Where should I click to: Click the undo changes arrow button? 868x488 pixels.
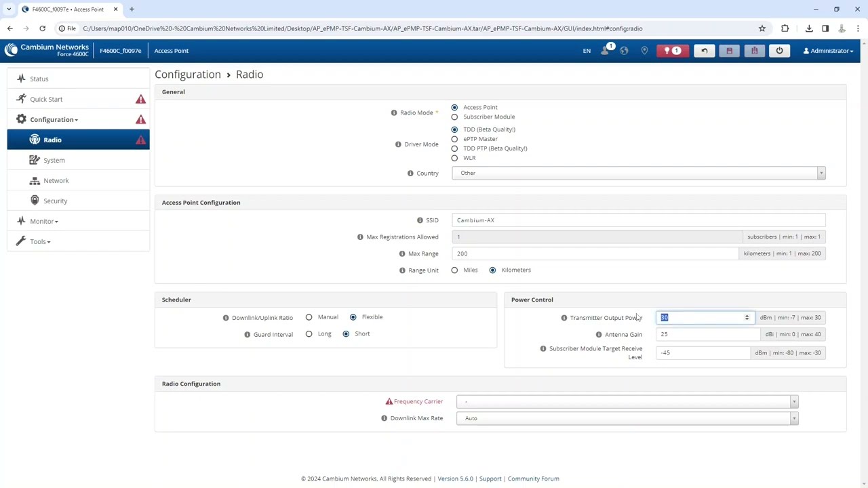[704, 51]
